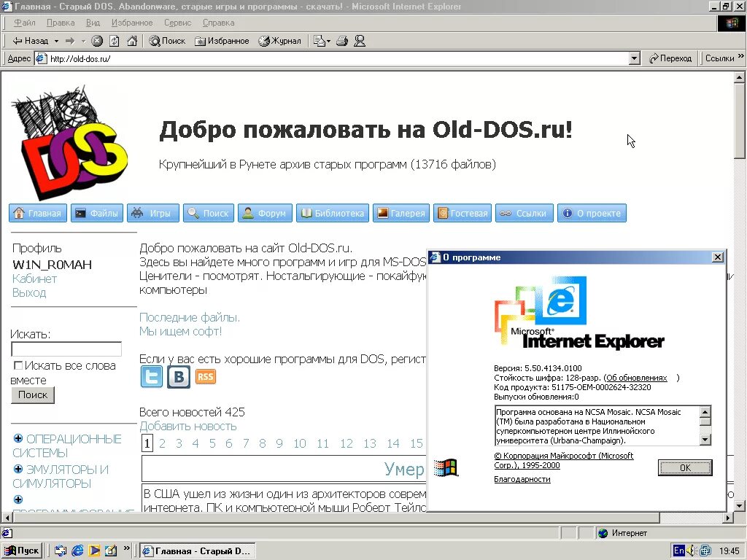Click the dialog text box scroll down arrow
The image size is (747, 560).
coord(705,440)
